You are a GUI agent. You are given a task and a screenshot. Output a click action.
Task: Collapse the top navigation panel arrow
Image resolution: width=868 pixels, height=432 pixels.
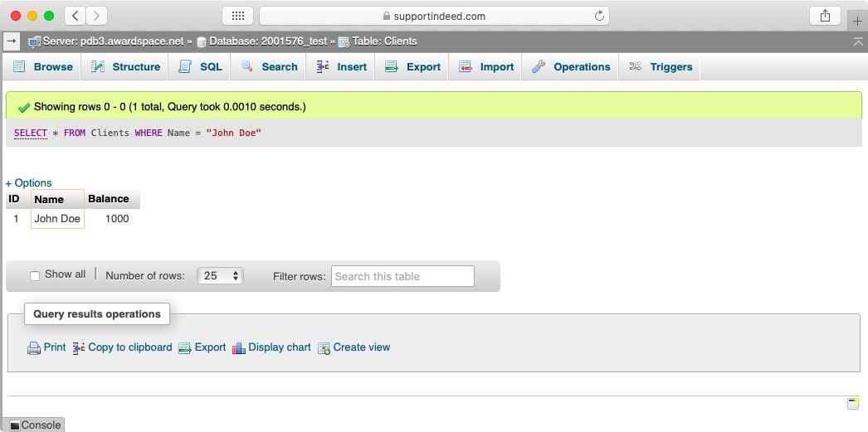tap(857, 41)
